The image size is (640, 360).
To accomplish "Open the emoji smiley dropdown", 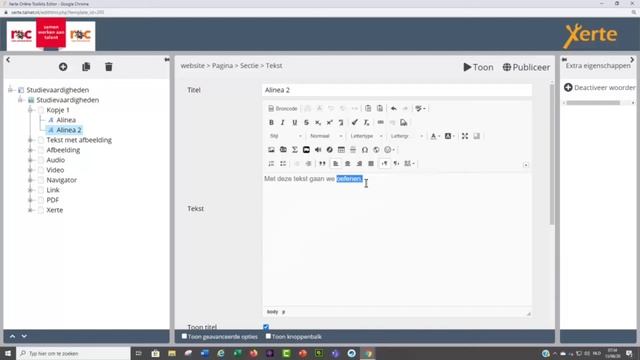I will 389,150.
